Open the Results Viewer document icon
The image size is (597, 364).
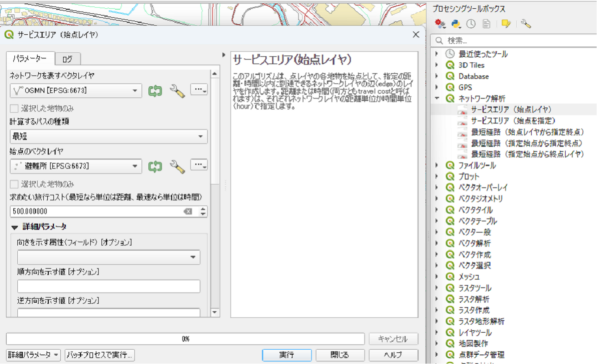click(486, 24)
